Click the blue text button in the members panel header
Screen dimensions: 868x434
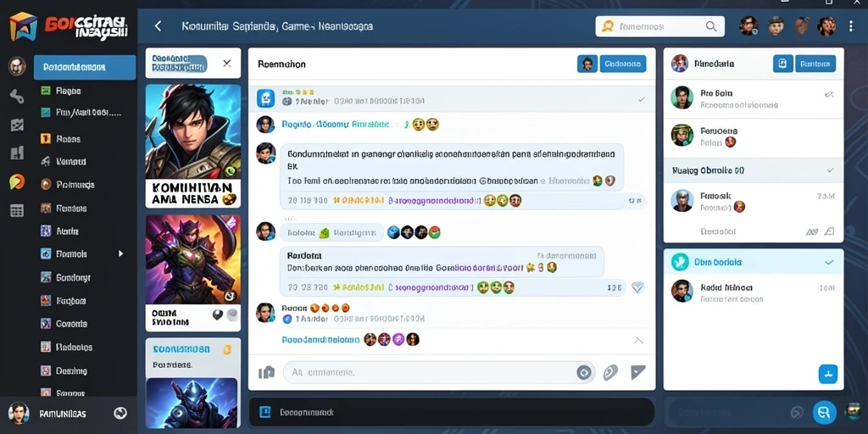(815, 64)
